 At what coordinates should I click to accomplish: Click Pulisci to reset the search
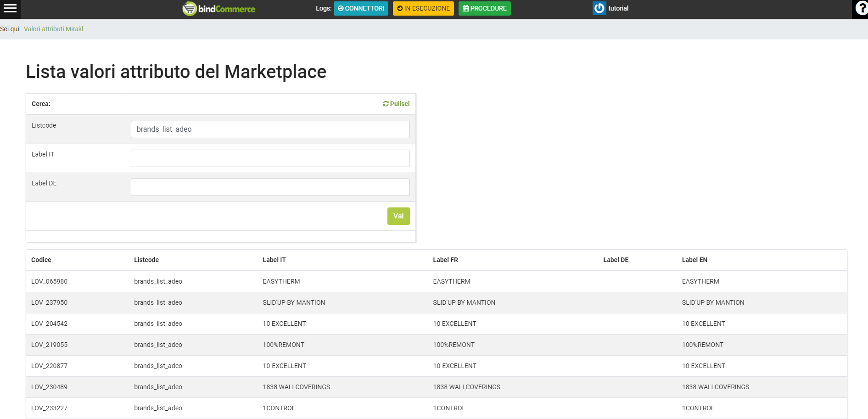396,104
